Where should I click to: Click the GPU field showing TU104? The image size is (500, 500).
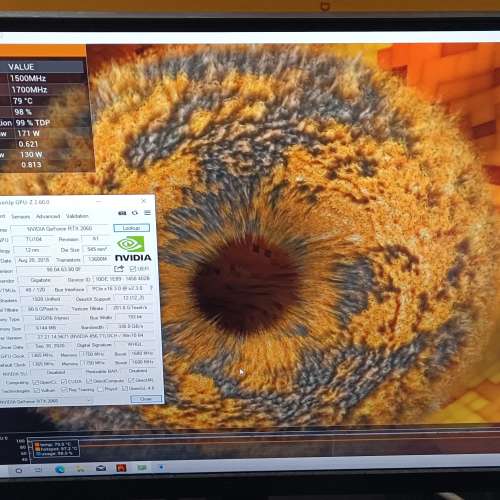[34, 239]
